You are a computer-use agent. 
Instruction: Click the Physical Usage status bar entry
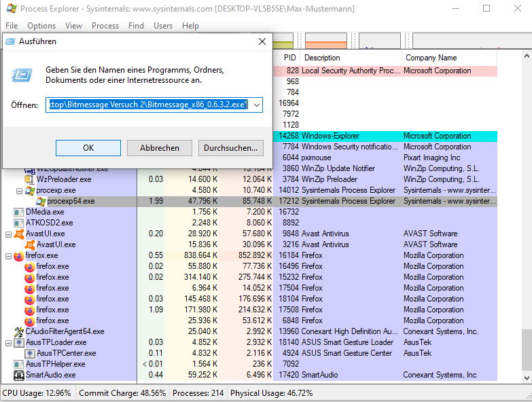click(x=271, y=393)
